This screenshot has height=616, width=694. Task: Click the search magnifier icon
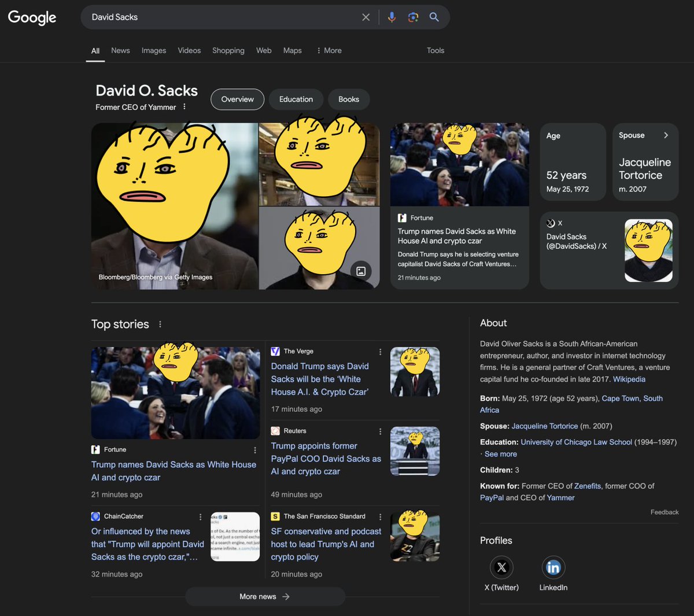click(434, 17)
